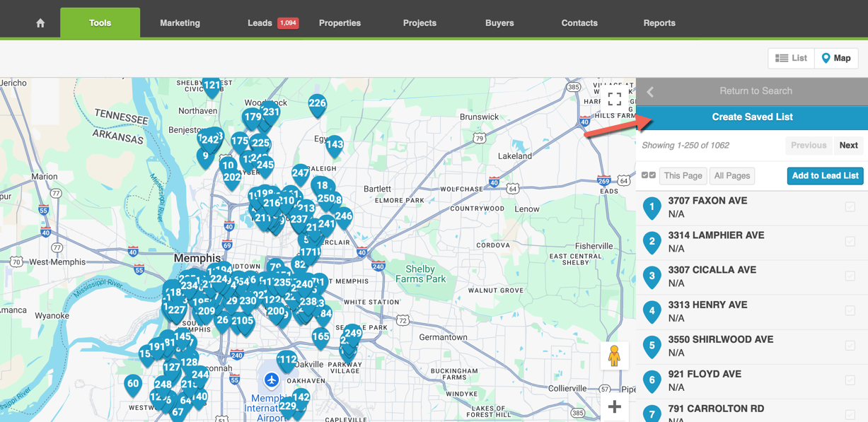The height and width of the screenshot is (422, 868).
Task: Click map pin 60
Action: tap(133, 385)
